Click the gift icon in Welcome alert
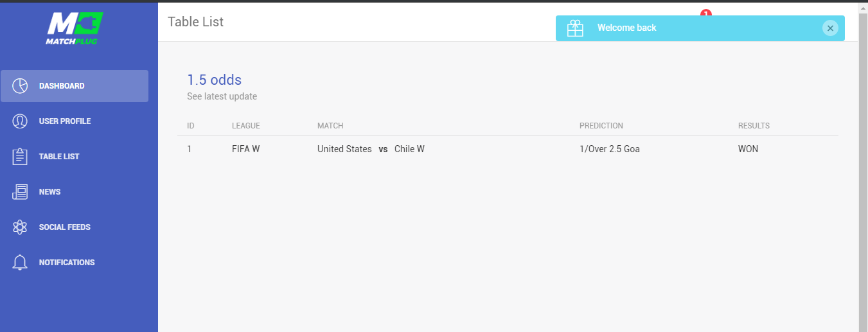This screenshot has height=332, width=868. (x=575, y=28)
